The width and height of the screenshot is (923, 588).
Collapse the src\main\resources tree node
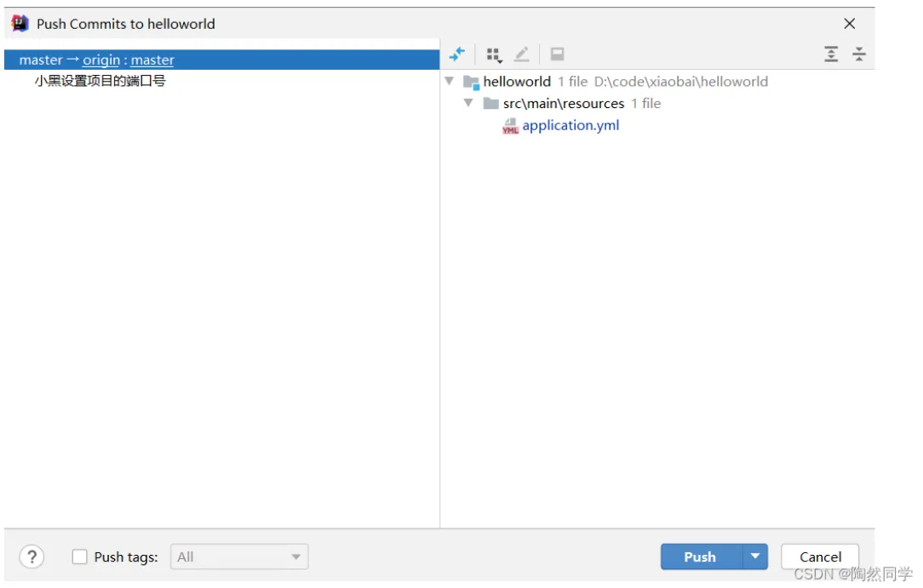(x=468, y=103)
